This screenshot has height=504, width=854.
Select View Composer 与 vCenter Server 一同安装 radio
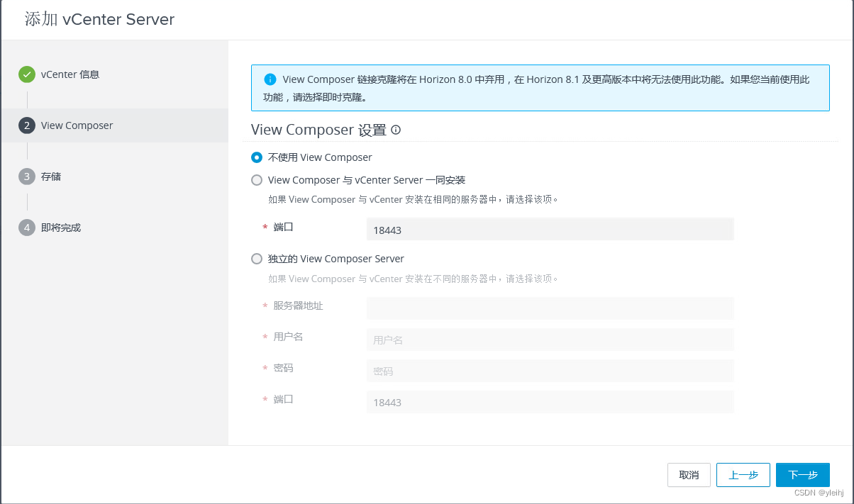point(257,180)
